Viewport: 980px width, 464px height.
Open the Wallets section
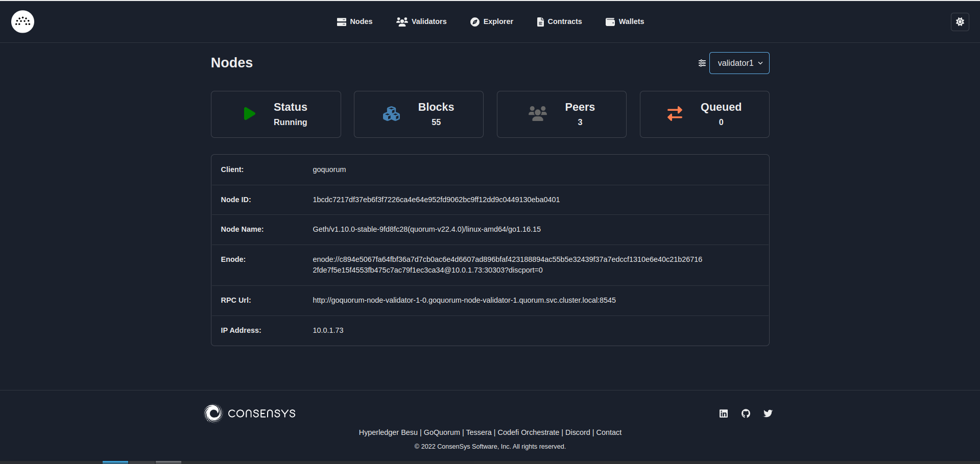625,21
